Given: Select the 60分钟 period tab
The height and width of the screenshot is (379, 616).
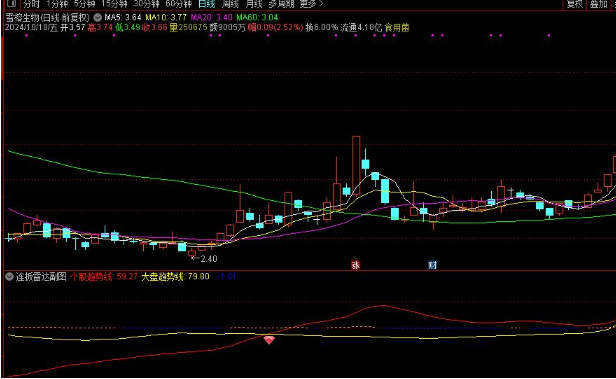Looking at the screenshot, I should (179, 4).
